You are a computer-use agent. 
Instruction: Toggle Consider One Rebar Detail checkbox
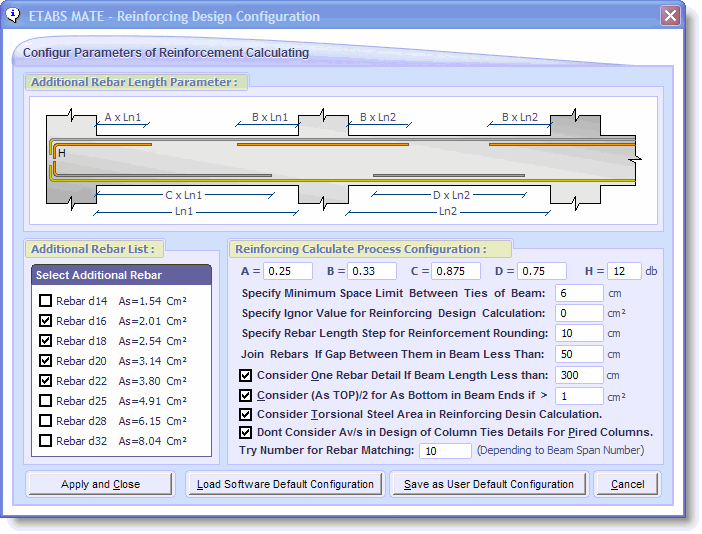coord(246,376)
